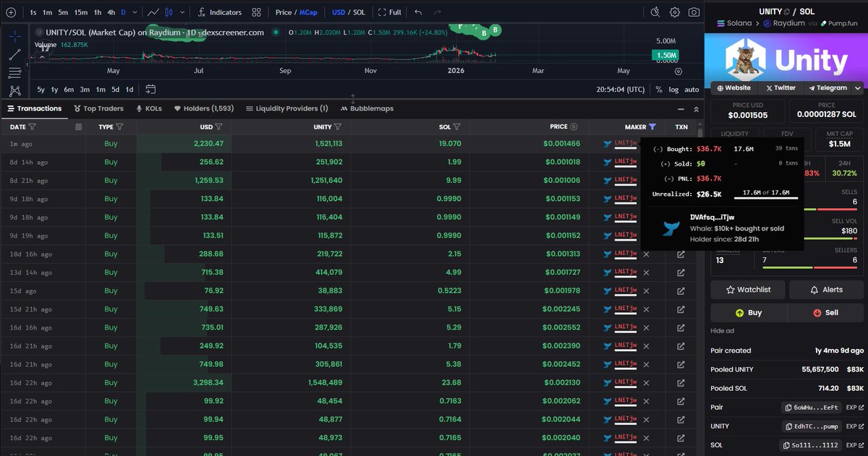868x456 pixels.
Task: Toggle auto scale on chart
Action: tap(692, 90)
